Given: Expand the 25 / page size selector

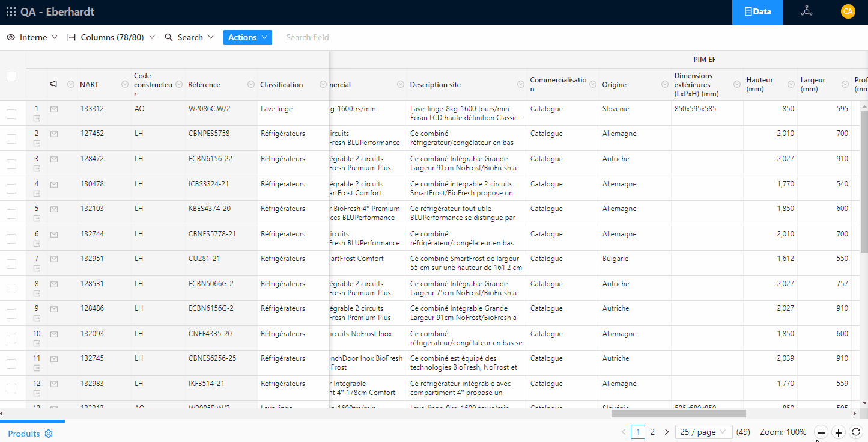Looking at the screenshot, I should click(703, 432).
